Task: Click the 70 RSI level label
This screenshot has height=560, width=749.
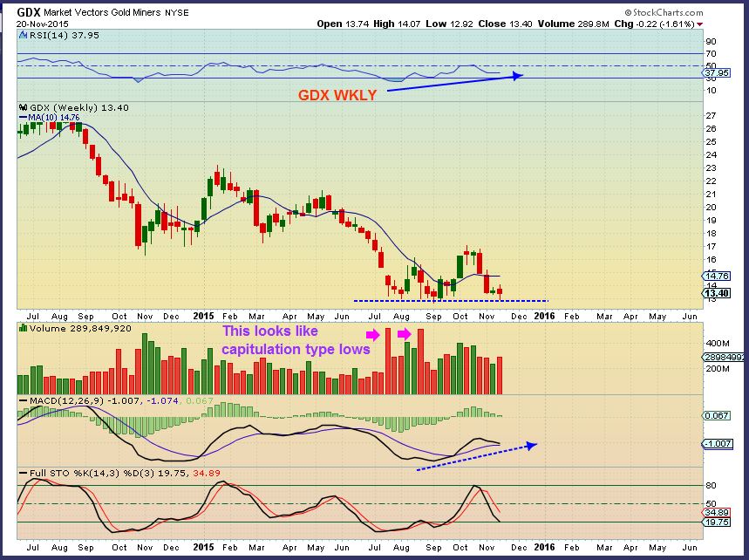Action: click(x=711, y=53)
